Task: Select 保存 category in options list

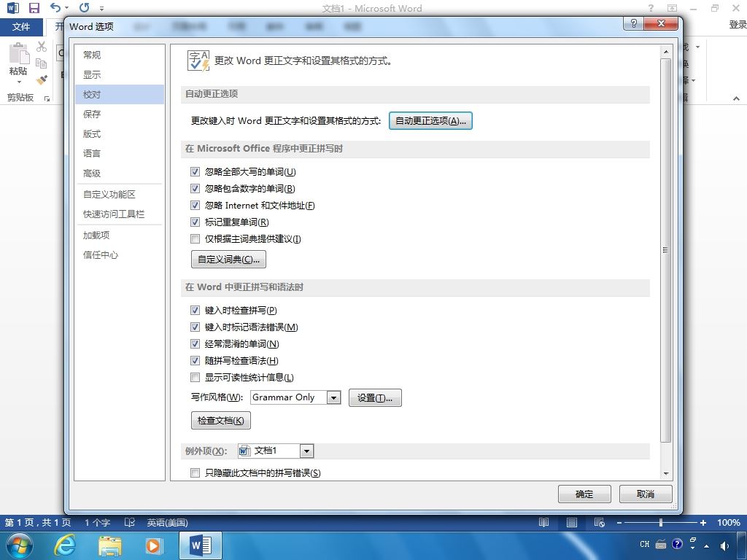Action: 119,114
